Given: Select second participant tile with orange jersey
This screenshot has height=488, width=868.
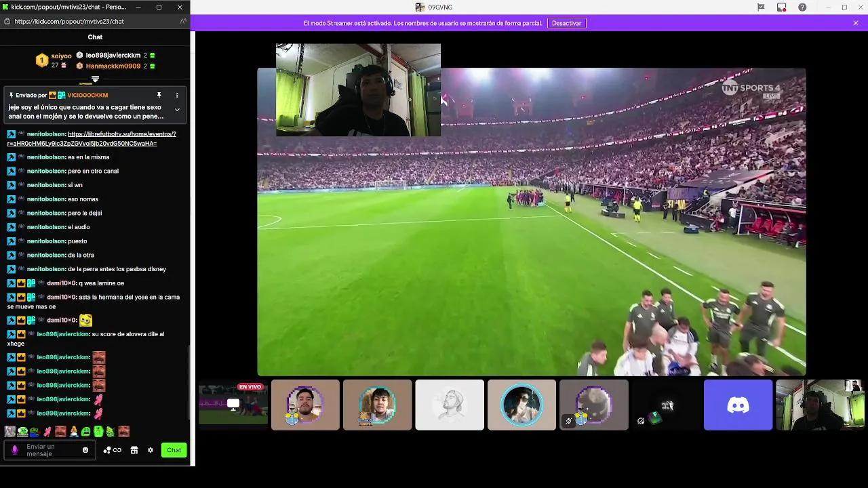Looking at the screenshot, I should (377, 405).
